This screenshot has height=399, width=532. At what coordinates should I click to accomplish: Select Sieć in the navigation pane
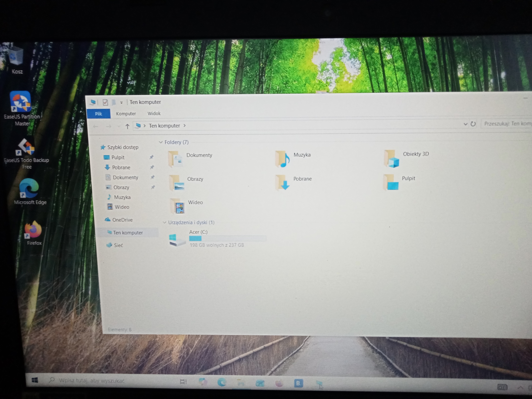pyautogui.click(x=118, y=245)
